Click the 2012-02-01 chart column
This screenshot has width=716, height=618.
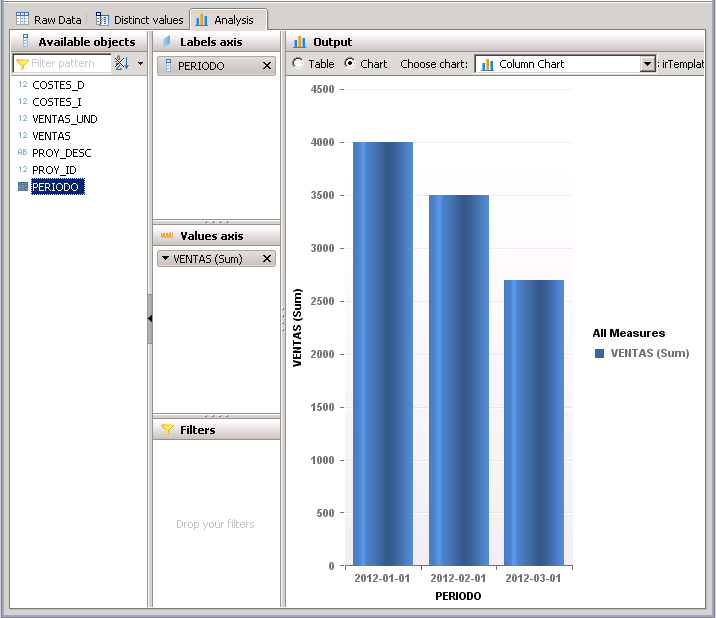(x=459, y=380)
